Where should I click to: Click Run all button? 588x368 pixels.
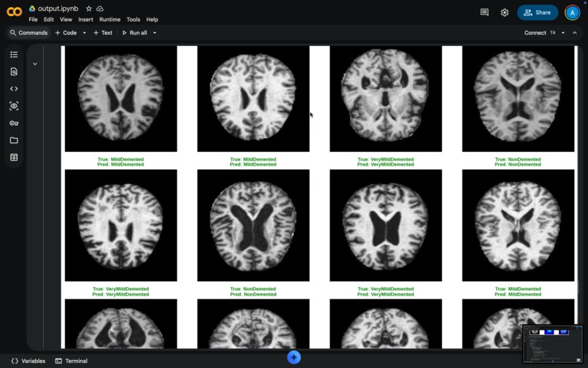pyautogui.click(x=135, y=33)
